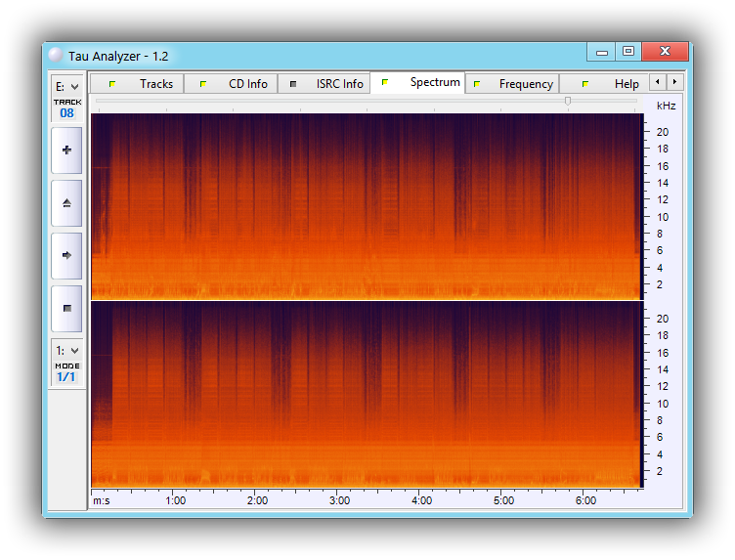Viewport: 735px width, 560px height.
Task: Open the E: drive dropdown
Action: tap(67, 87)
